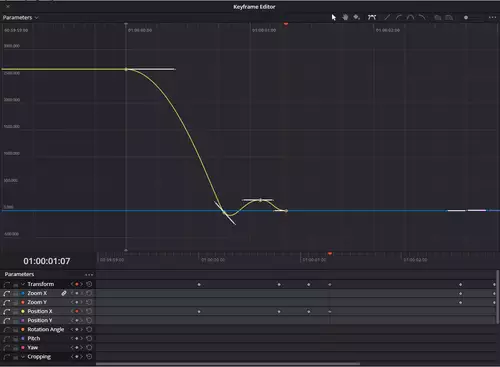Reset Zoom X parameter

pyautogui.click(x=89, y=293)
